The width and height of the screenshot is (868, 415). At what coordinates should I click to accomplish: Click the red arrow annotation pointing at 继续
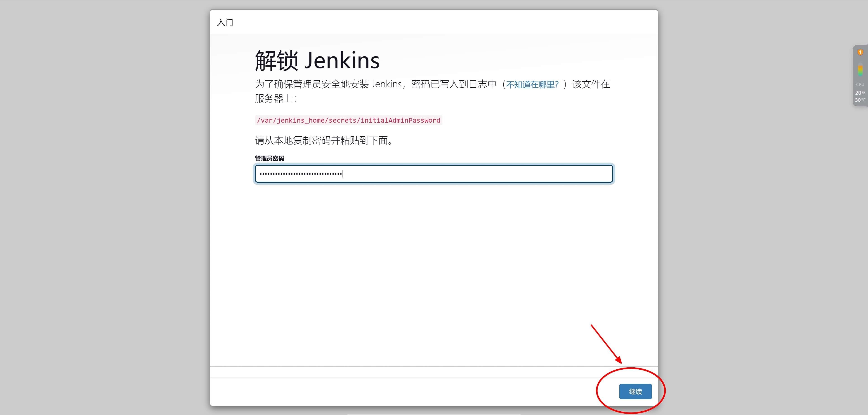(606, 344)
